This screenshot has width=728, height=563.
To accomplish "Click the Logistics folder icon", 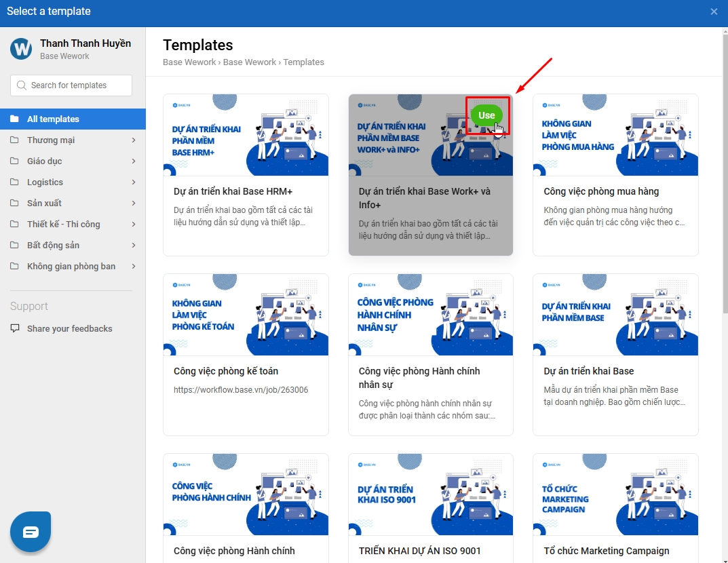I will (14, 182).
